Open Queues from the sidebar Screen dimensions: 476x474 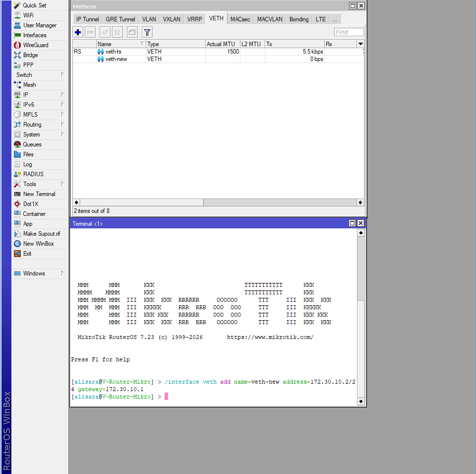point(40,144)
